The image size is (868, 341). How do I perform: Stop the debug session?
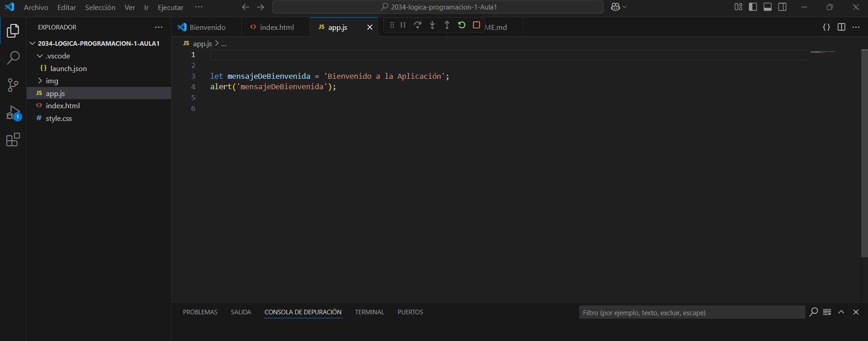click(x=476, y=25)
